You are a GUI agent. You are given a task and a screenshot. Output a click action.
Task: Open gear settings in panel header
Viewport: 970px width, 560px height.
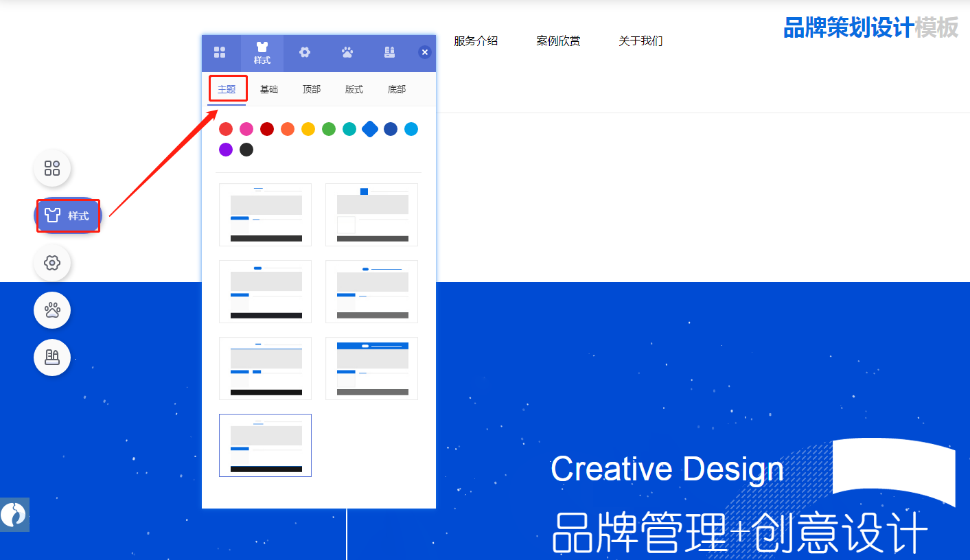point(305,52)
